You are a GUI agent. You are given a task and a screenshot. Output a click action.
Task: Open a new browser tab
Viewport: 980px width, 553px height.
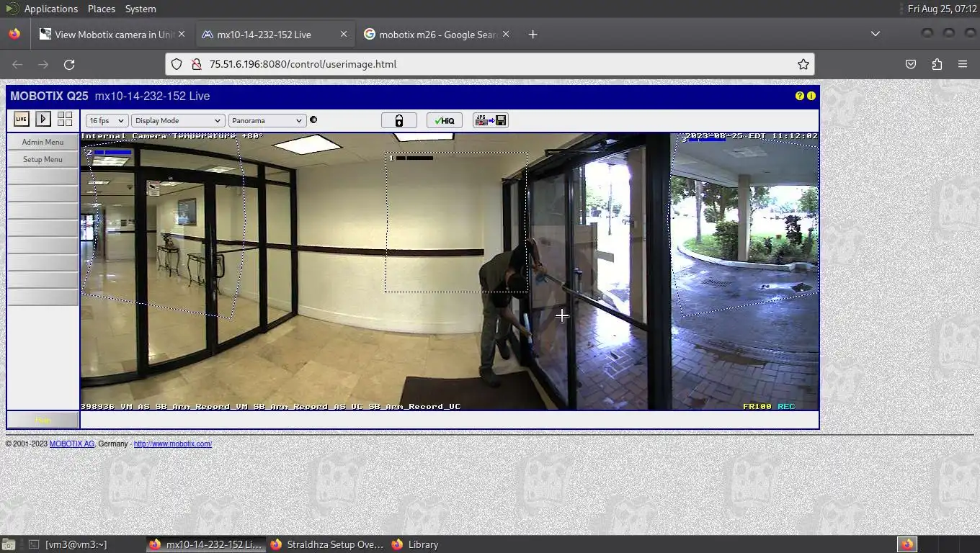pos(533,34)
